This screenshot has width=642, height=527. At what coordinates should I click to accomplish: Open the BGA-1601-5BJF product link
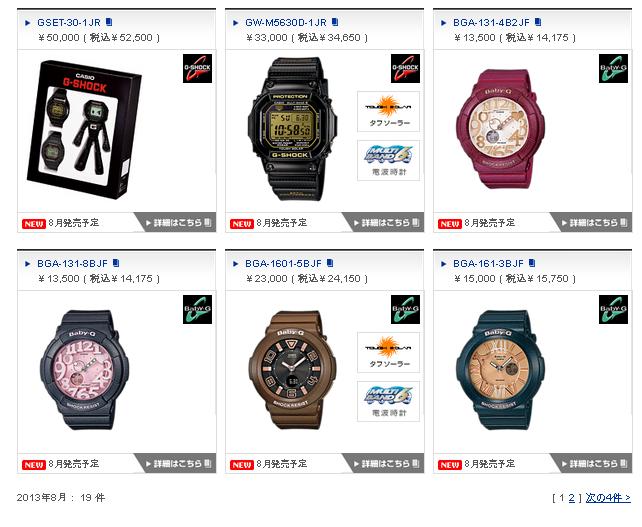pyautogui.click(x=283, y=263)
